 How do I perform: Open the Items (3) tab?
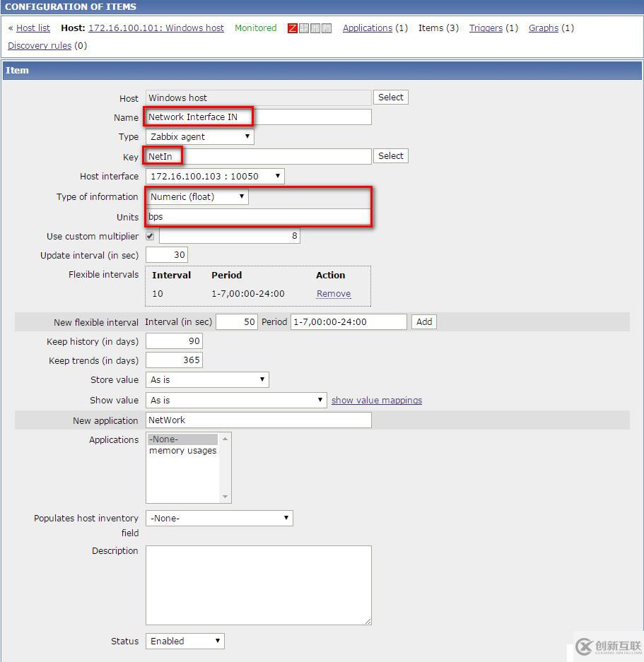438,28
